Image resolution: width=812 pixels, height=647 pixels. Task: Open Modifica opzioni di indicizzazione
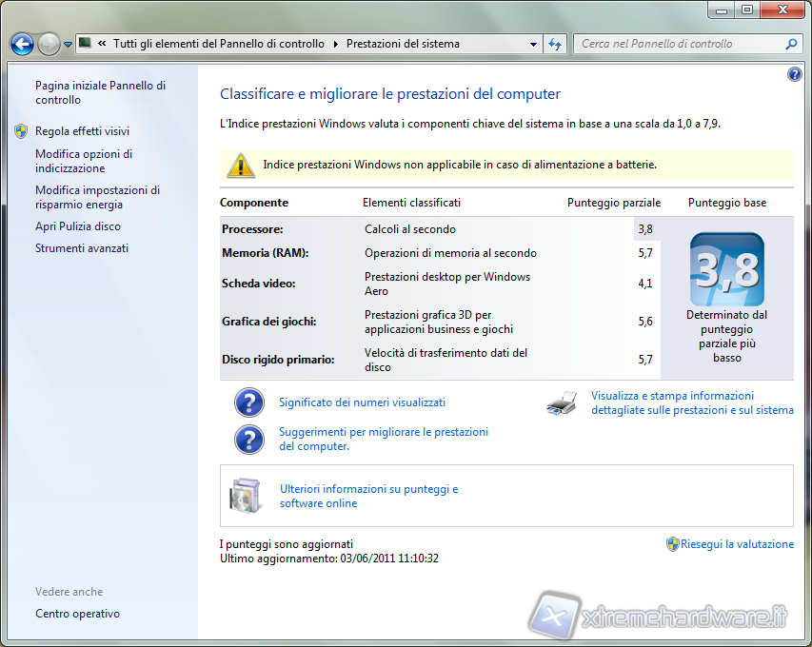tap(84, 161)
